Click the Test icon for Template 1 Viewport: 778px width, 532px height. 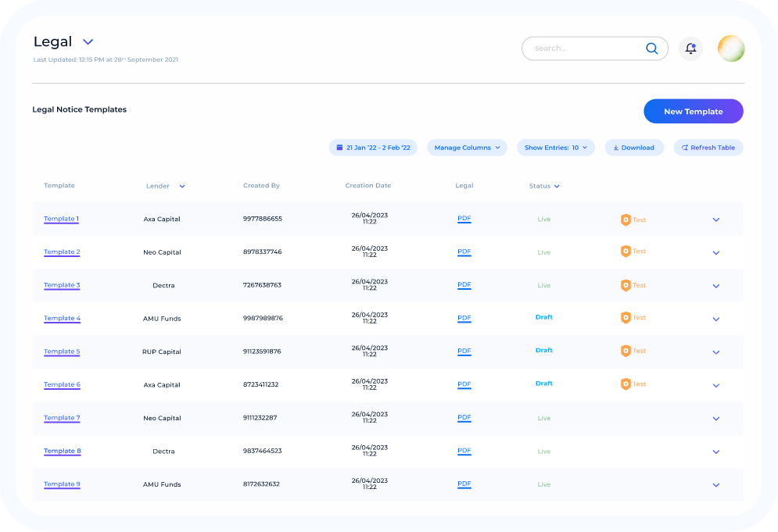pyautogui.click(x=626, y=220)
